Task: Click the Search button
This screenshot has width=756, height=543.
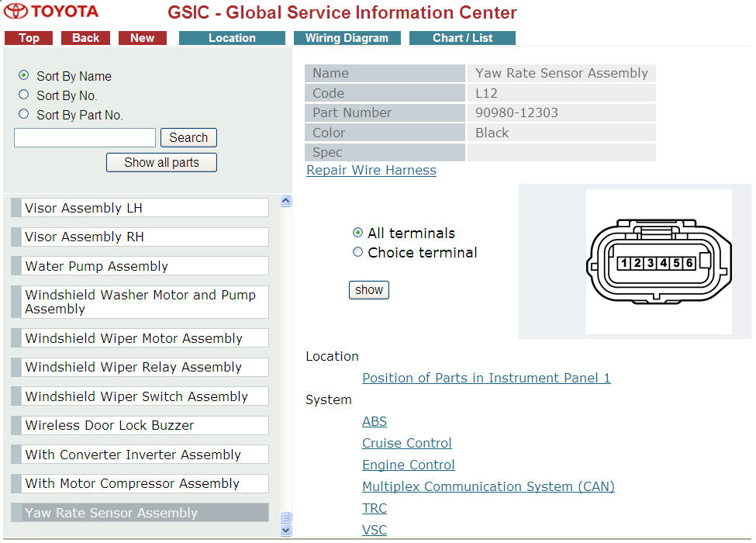Action: (x=188, y=137)
